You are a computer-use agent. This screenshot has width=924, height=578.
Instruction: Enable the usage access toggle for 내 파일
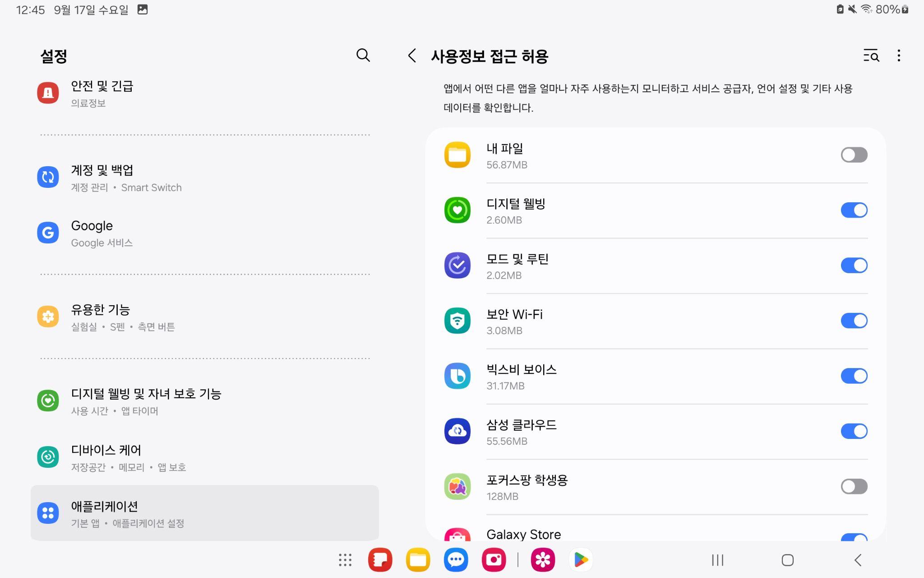coord(854,155)
